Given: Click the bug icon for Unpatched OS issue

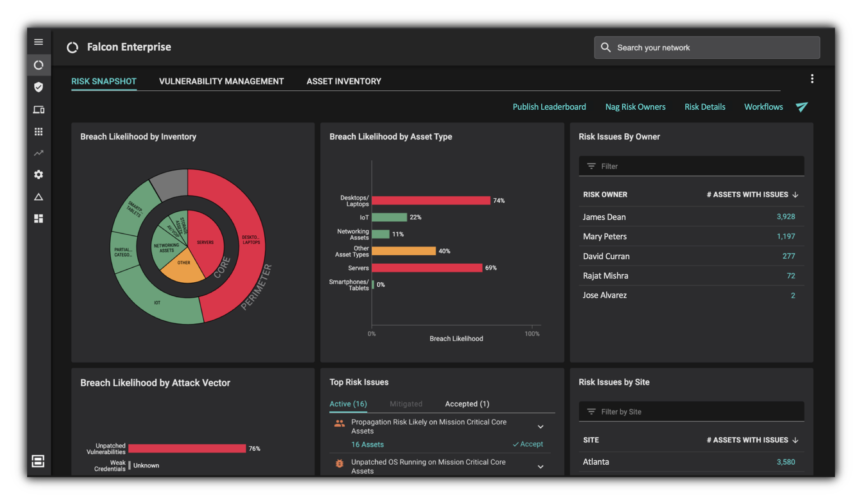Looking at the screenshot, I should [x=339, y=463].
